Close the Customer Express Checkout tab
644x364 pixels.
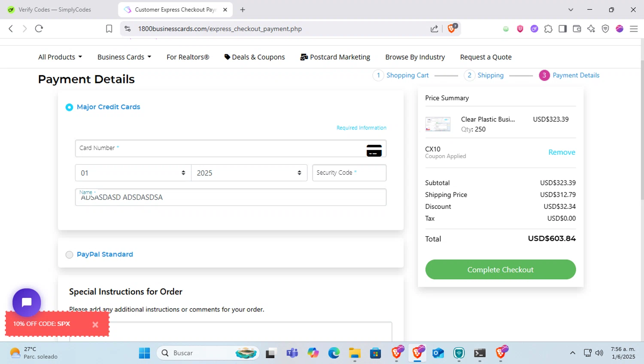pyautogui.click(x=225, y=9)
